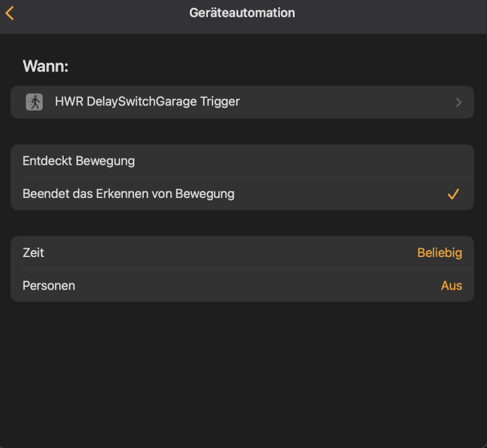
Task: Click the word Trigger in sensor name
Action: click(x=220, y=102)
